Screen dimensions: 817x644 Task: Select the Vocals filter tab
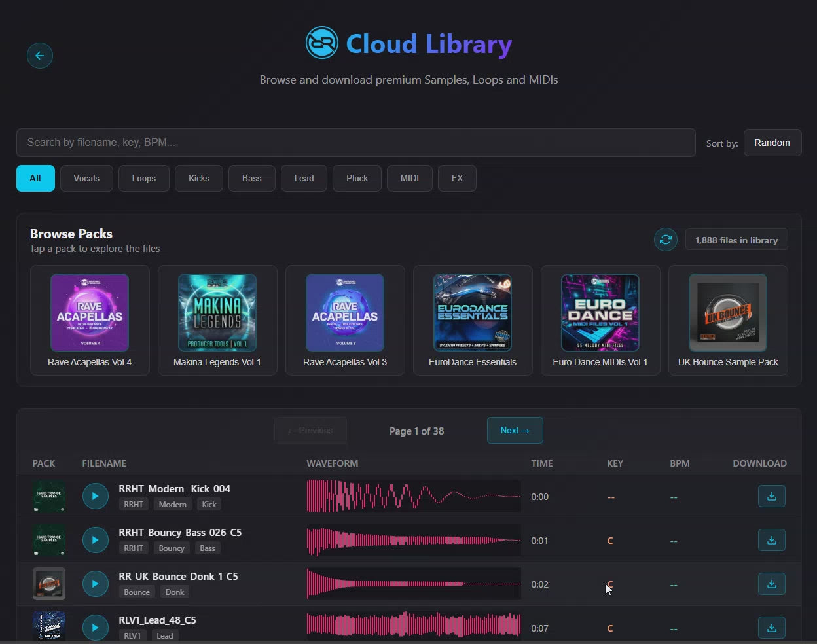click(86, 178)
